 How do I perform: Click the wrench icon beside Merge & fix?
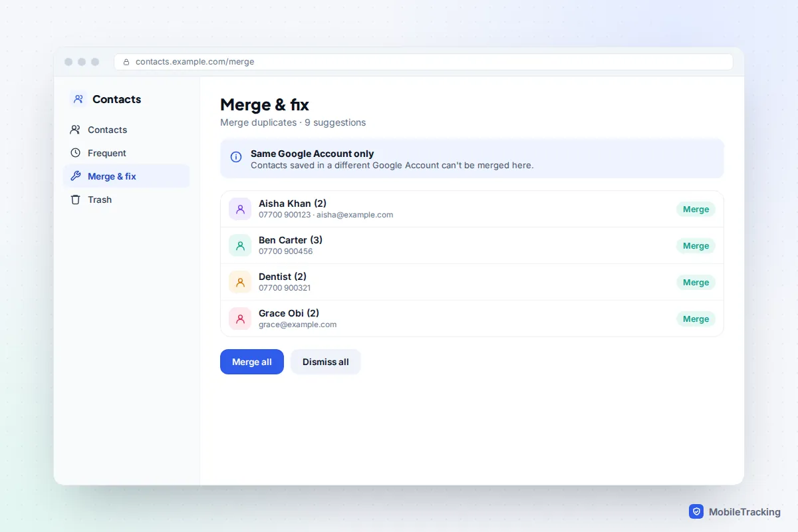pos(75,176)
